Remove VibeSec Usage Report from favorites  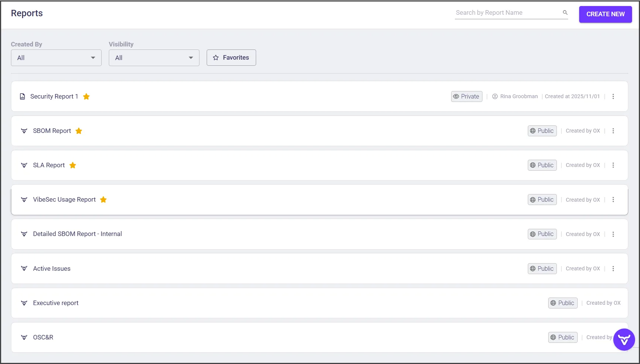click(103, 199)
